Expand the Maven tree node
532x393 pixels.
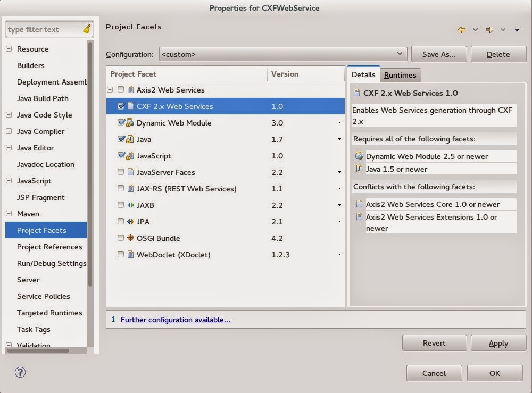point(9,214)
